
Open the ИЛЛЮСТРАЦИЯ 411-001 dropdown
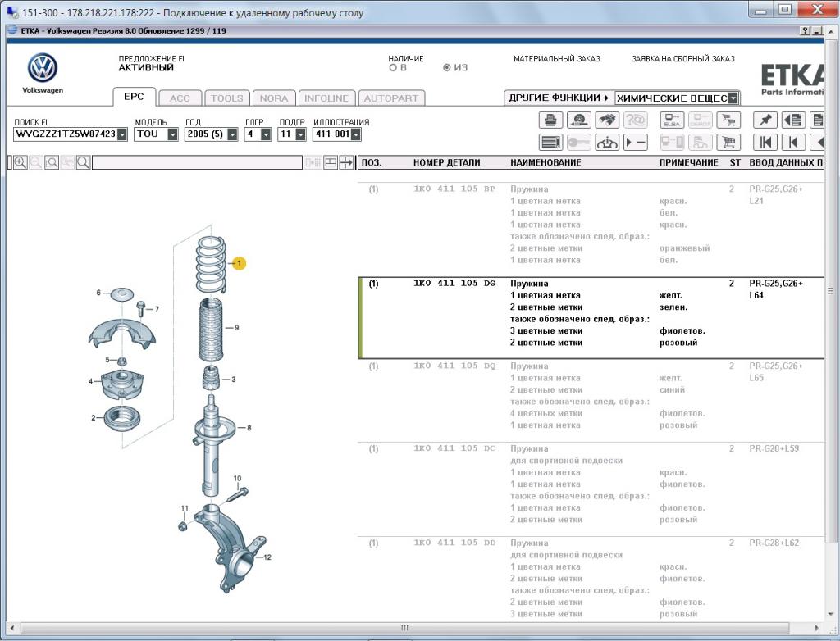(356, 134)
